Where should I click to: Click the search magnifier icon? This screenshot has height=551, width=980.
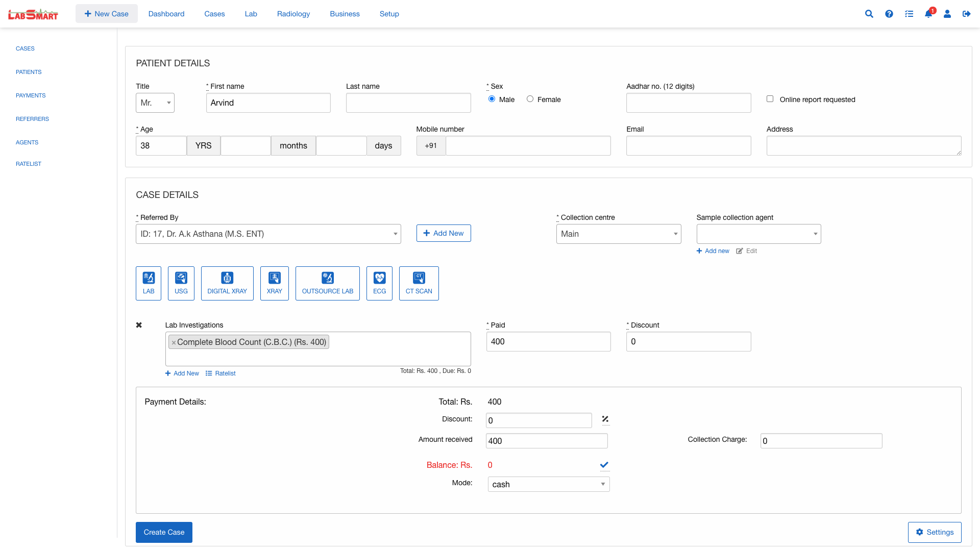(x=869, y=14)
